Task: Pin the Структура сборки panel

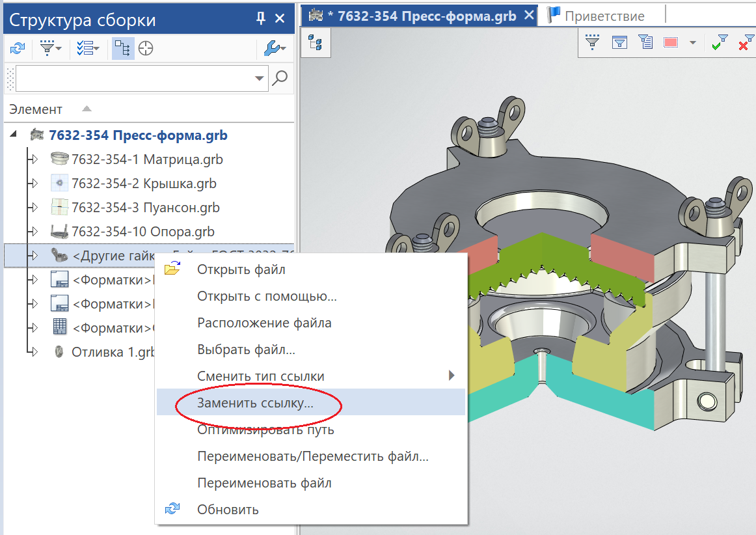Action: tap(261, 18)
